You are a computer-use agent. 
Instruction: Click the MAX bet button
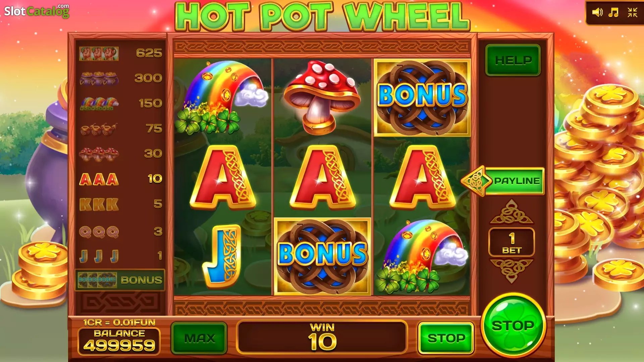tap(199, 338)
